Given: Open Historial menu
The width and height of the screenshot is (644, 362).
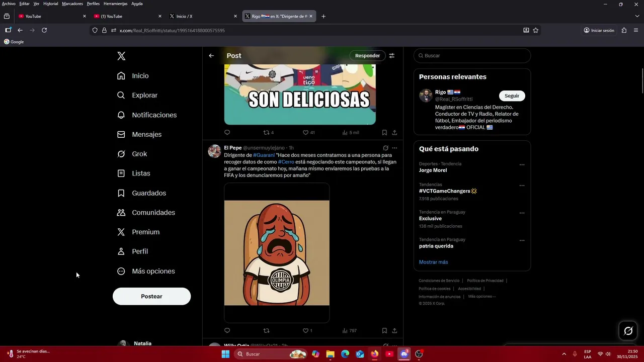Looking at the screenshot, I should [x=50, y=4].
